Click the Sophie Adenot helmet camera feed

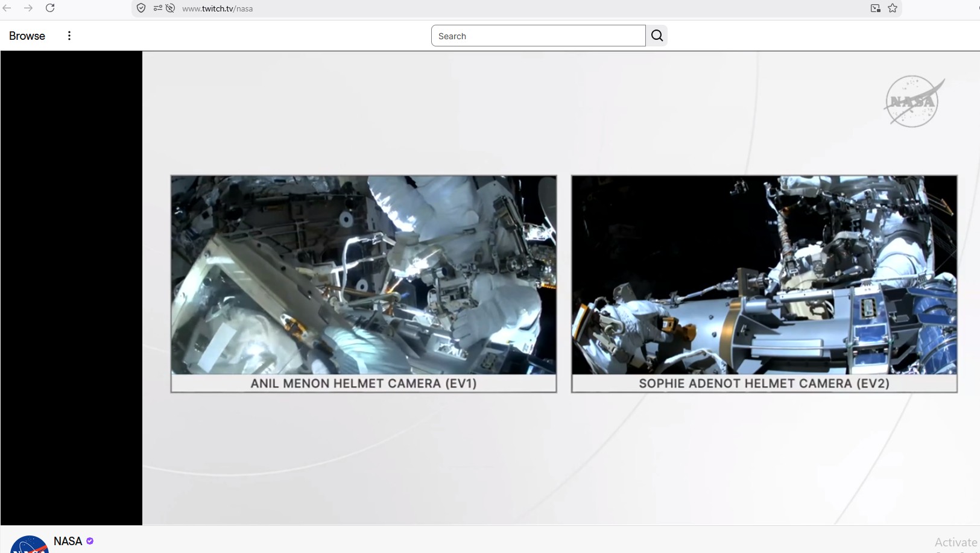[764, 284]
